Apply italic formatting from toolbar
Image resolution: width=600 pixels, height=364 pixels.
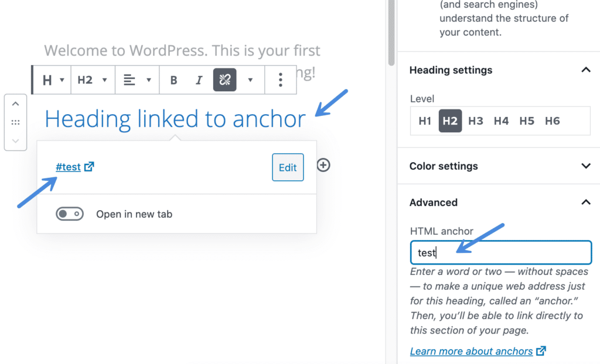click(199, 80)
